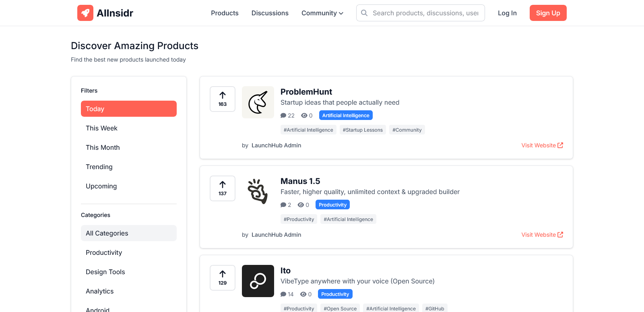The image size is (644, 312).
Task: Focus the search products input field
Action: 425,13
